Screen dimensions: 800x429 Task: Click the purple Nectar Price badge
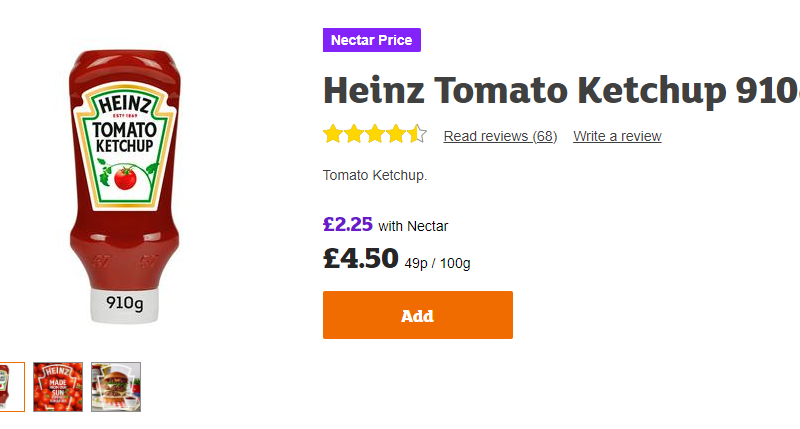click(372, 40)
